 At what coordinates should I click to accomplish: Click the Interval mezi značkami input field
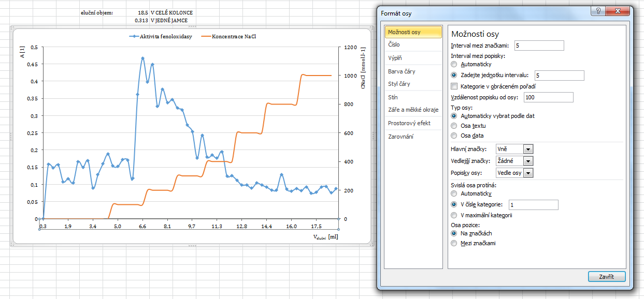click(x=538, y=46)
